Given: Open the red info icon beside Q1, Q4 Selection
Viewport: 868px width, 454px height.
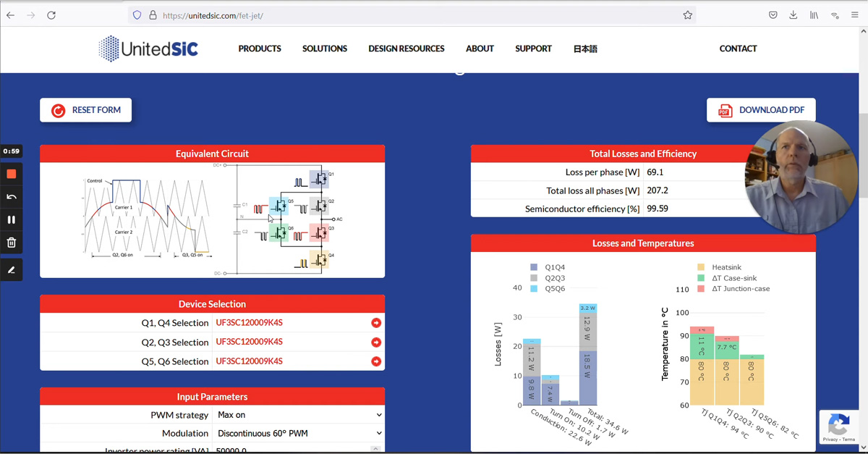Looking at the screenshot, I should [x=375, y=322].
